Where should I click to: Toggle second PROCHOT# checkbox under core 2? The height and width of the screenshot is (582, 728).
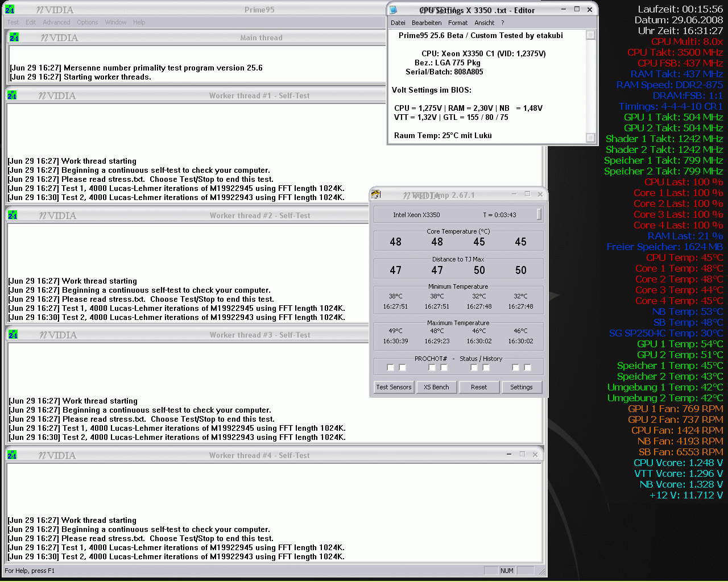(444, 367)
